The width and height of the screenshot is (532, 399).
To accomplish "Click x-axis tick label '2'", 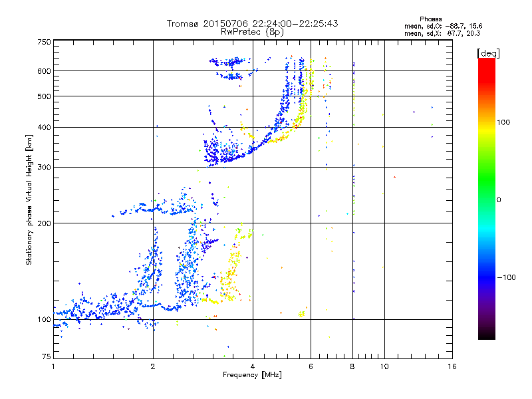I will tap(153, 366).
